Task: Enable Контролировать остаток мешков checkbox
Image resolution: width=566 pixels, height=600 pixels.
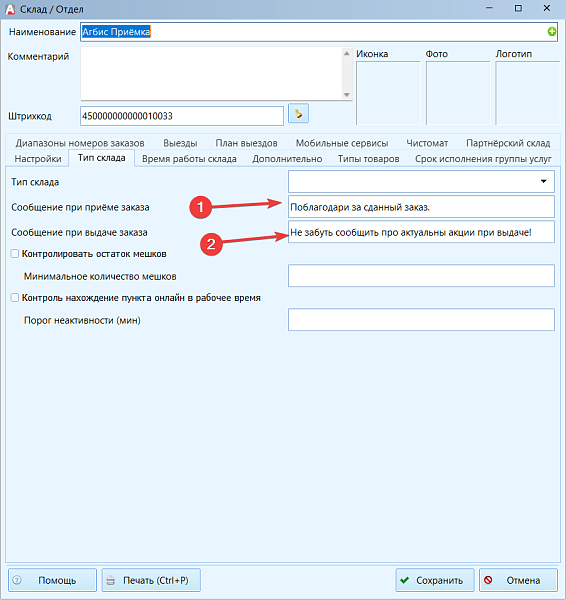Action: 15,254
